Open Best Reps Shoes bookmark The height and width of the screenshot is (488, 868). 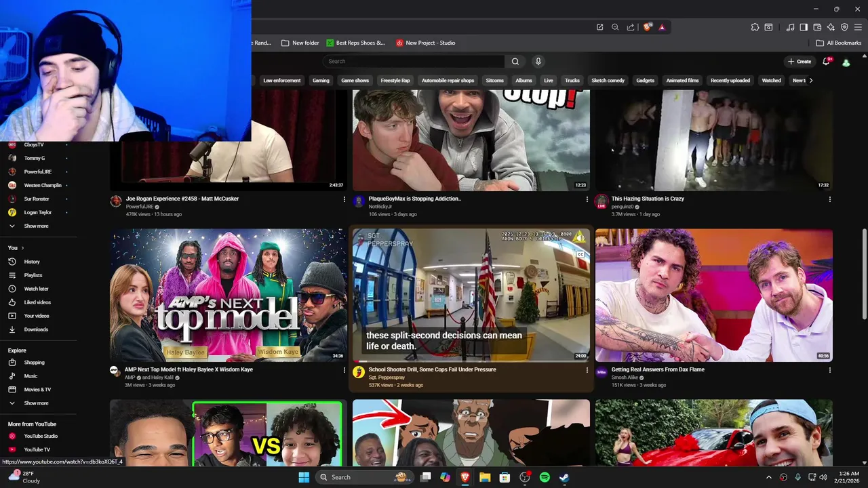(355, 43)
